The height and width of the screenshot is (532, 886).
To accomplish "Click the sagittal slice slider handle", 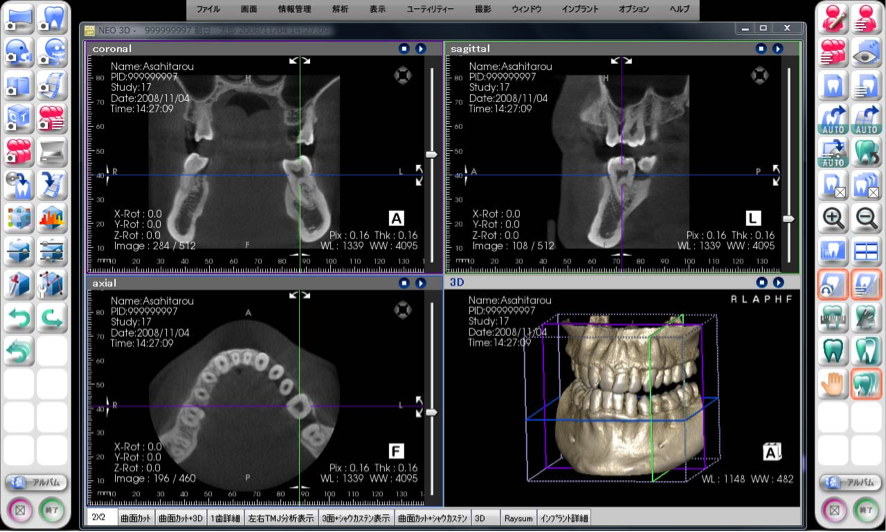I will point(789,219).
